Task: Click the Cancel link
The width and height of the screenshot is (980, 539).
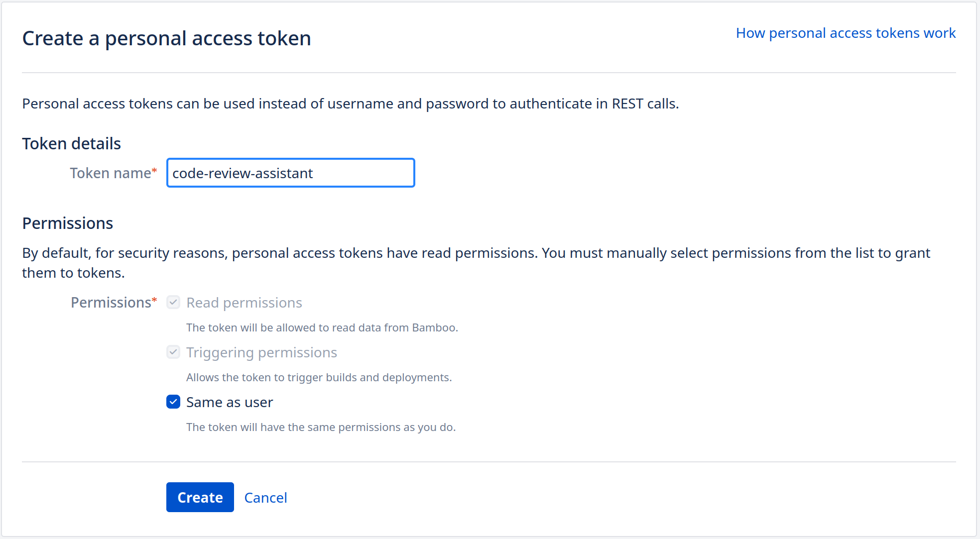Action: [x=265, y=498]
